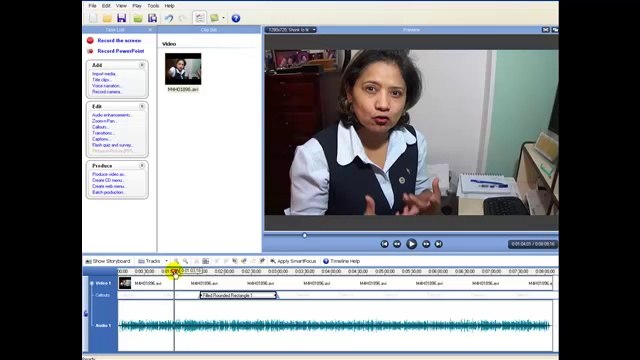Open the Play menu

point(137,6)
